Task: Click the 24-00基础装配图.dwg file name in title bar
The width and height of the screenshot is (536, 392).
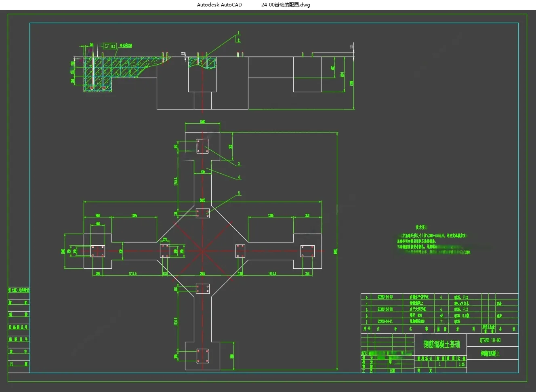Action: (x=286, y=5)
